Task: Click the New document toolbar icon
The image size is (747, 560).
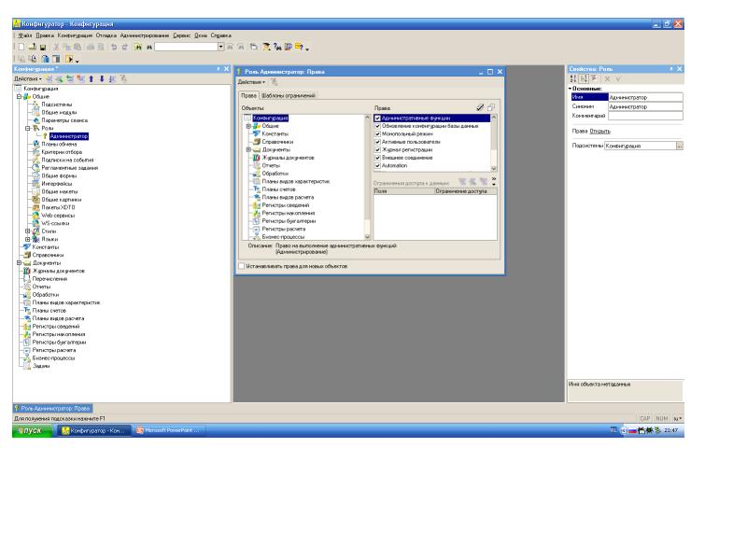Action: [x=21, y=47]
